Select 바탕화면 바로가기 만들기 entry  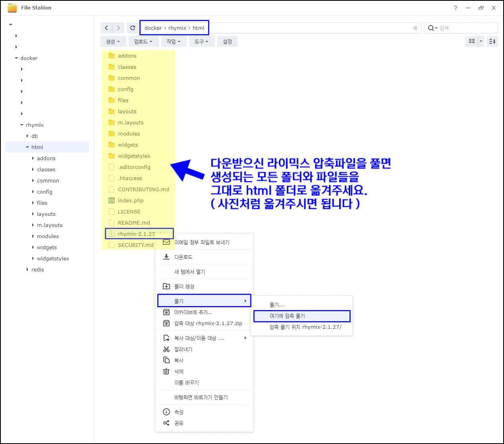coord(205,397)
